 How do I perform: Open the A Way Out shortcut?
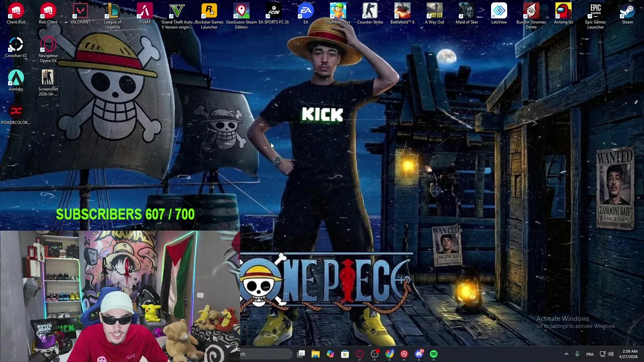click(x=434, y=14)
